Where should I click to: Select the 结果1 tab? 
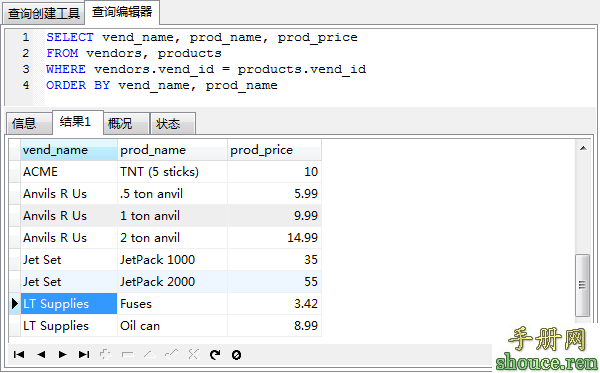[78, 122]
